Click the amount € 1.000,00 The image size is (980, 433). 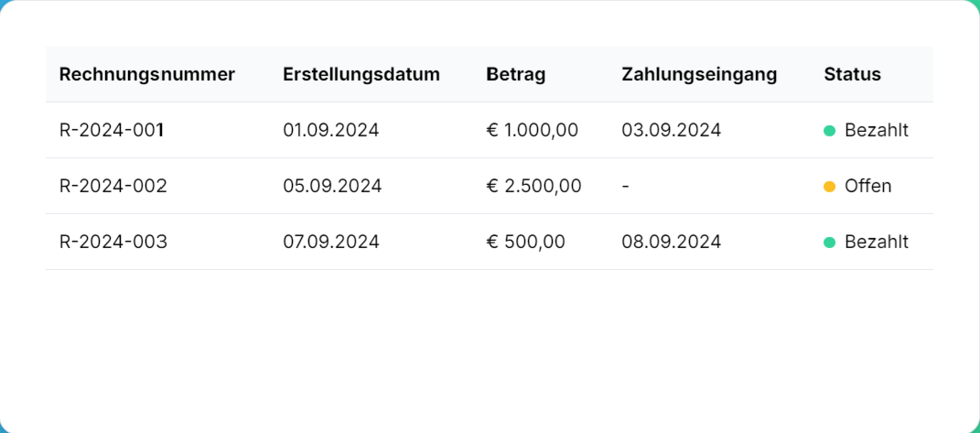pos(533,131)
